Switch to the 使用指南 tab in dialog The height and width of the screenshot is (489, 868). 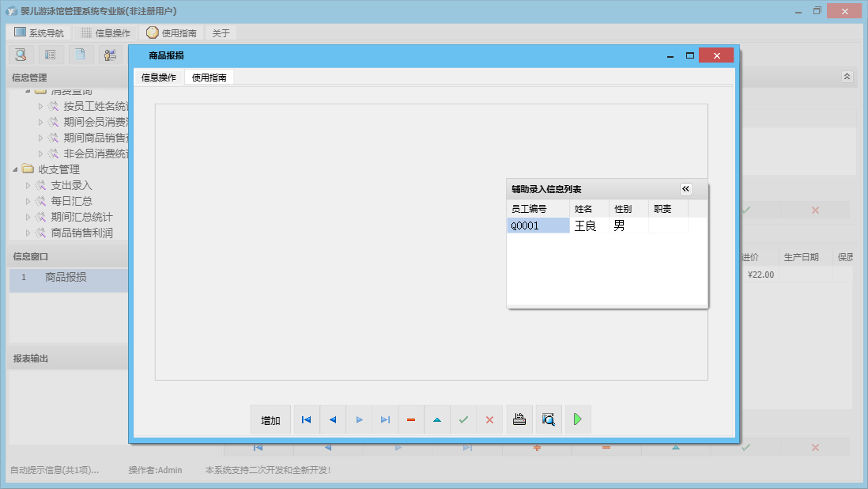pos(209,78)
